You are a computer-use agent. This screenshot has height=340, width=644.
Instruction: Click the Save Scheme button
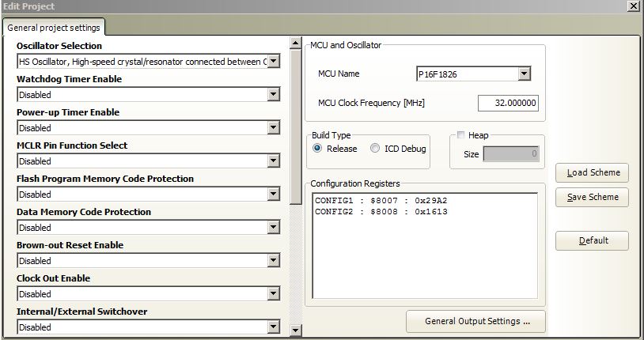tap(592, 197)
